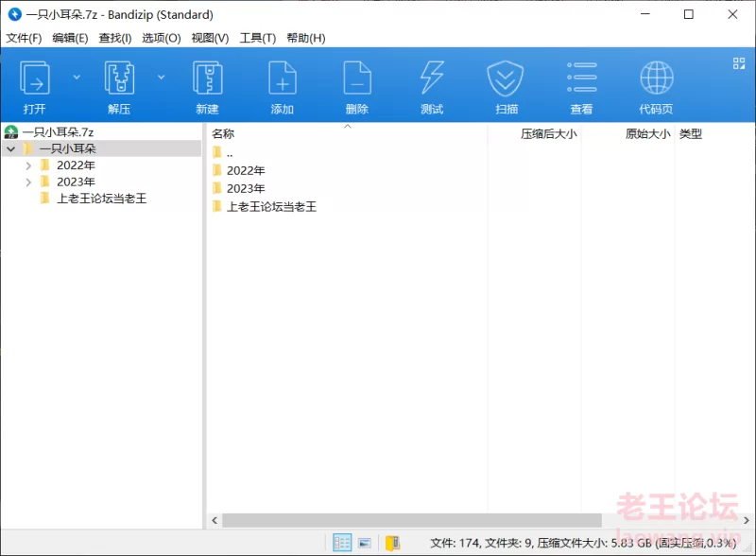Viewport: 756px width, 556px height.
Task: Expand the dropdown arrow beside 解压
Action: (x=162, y=78)
